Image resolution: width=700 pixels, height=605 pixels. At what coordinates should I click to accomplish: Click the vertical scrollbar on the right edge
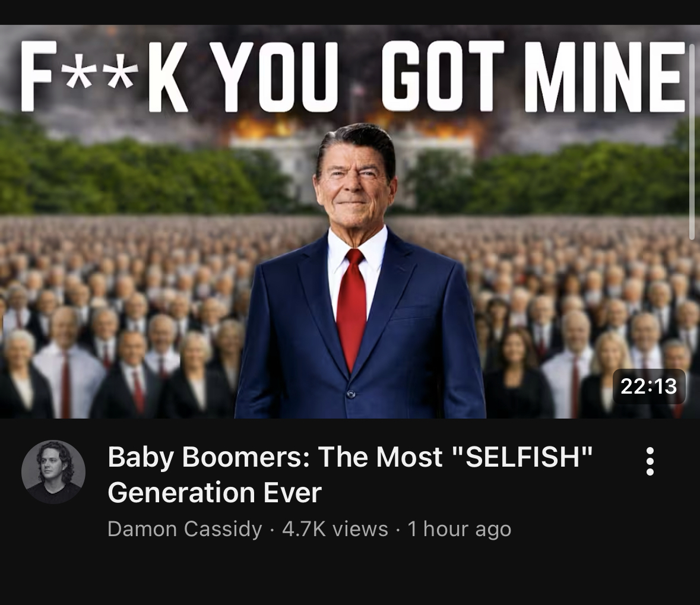(x=692, y=142)
